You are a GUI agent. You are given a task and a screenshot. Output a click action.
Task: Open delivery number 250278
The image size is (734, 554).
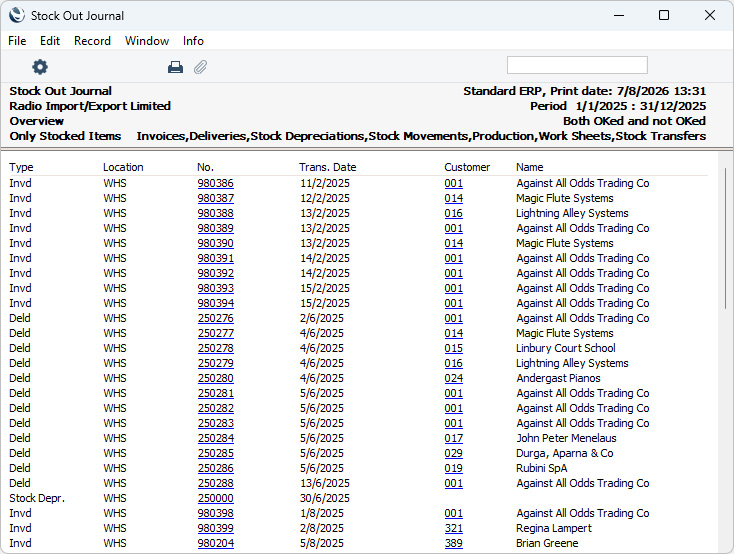click(x=215, y=348)
